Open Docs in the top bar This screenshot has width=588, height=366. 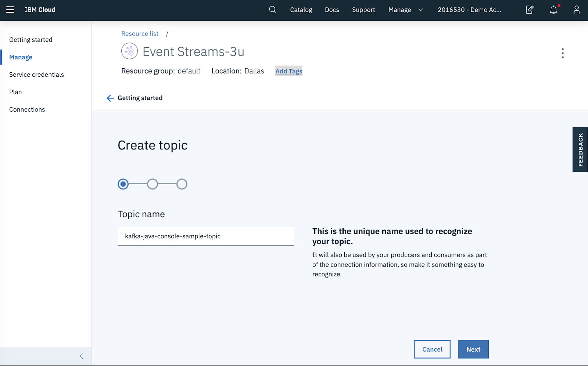332,10
